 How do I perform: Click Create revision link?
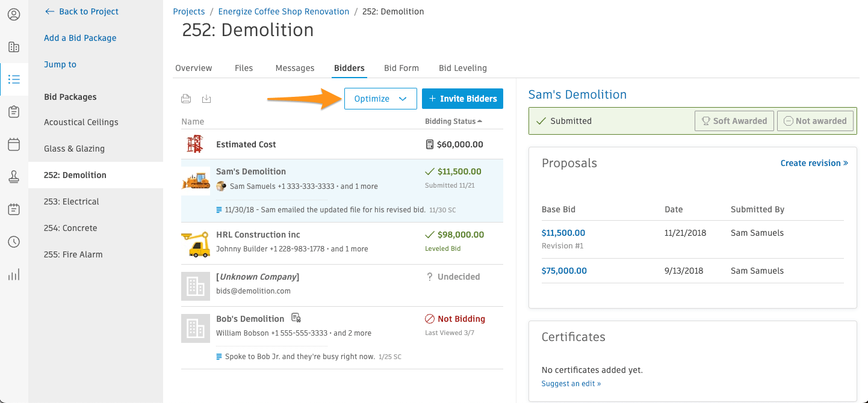814,163
